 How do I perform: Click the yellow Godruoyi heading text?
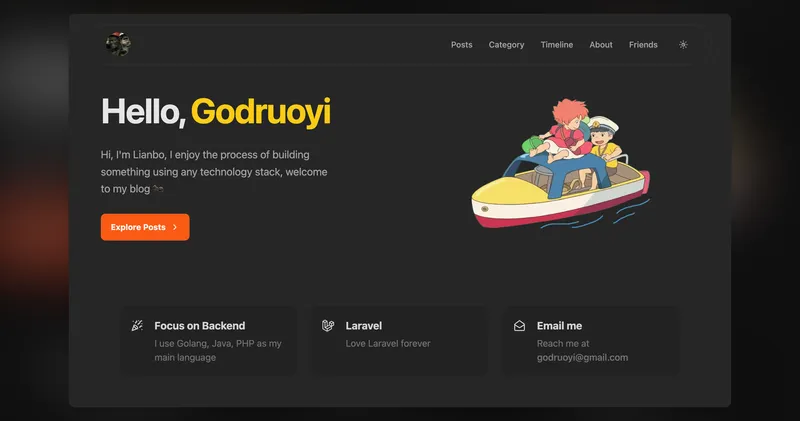(x=260, y=112)
